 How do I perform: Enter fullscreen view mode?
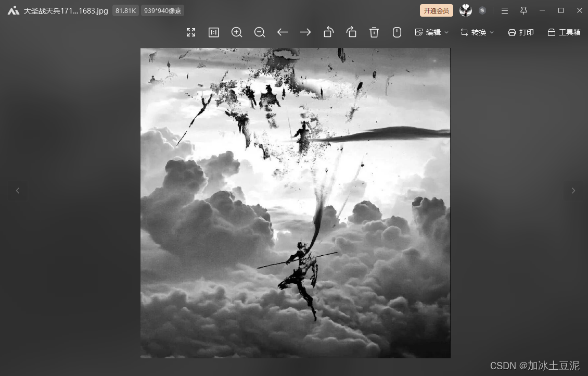pyautogui.click(x=191, y=32)
